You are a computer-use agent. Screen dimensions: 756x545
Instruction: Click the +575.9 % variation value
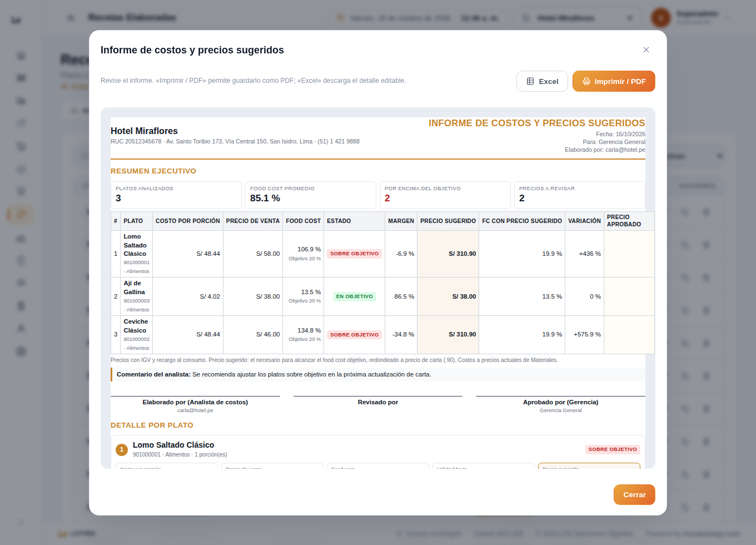pyautogui.click(x=587, y=335)
